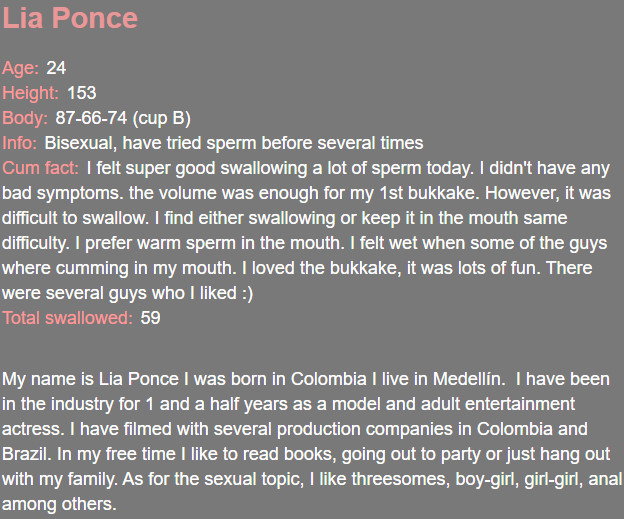Click the pink "Age:" label
This screenshot has width=624, height=519.
20,68
